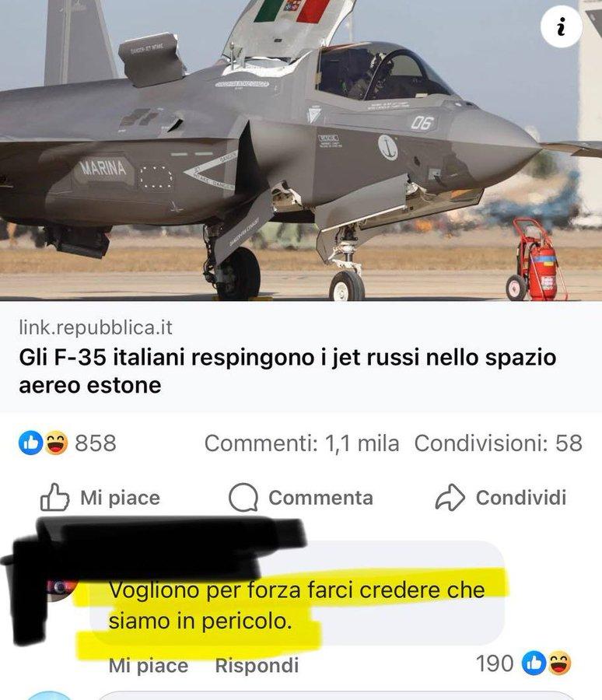Image resolution: width=602 pixels, height=700 pixels.
Task: Open the F-35 jet photo thumbnail
Action: tap(301, 150)
